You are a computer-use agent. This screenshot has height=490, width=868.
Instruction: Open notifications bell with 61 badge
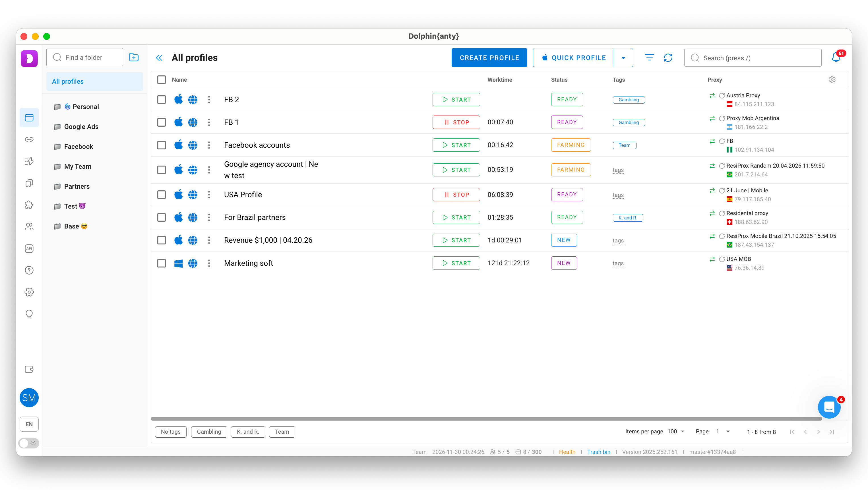[836, 57]
